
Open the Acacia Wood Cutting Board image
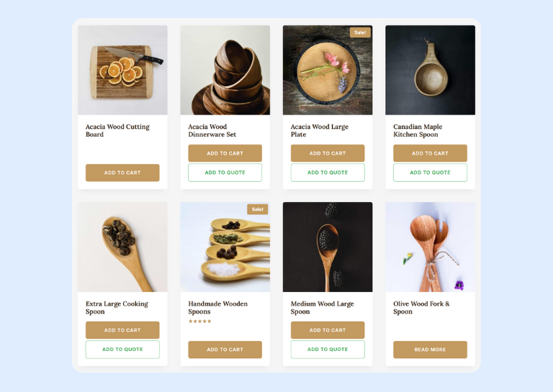(122, 70)
